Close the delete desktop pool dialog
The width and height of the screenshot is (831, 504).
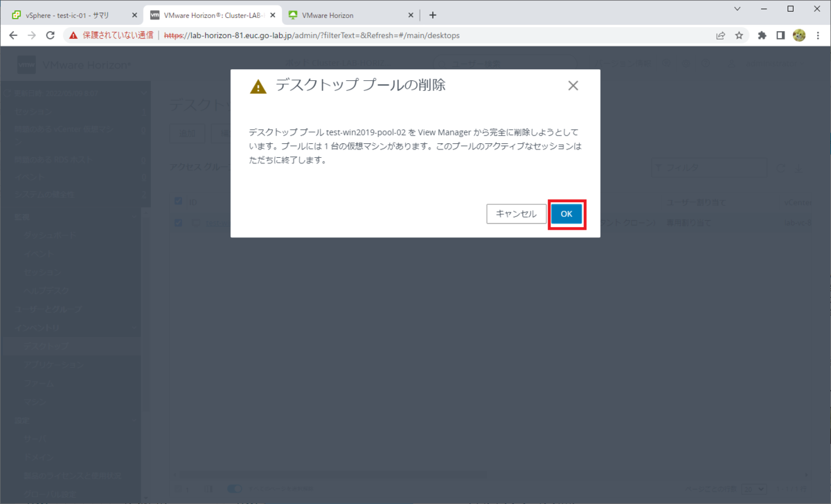coord(573,86)
